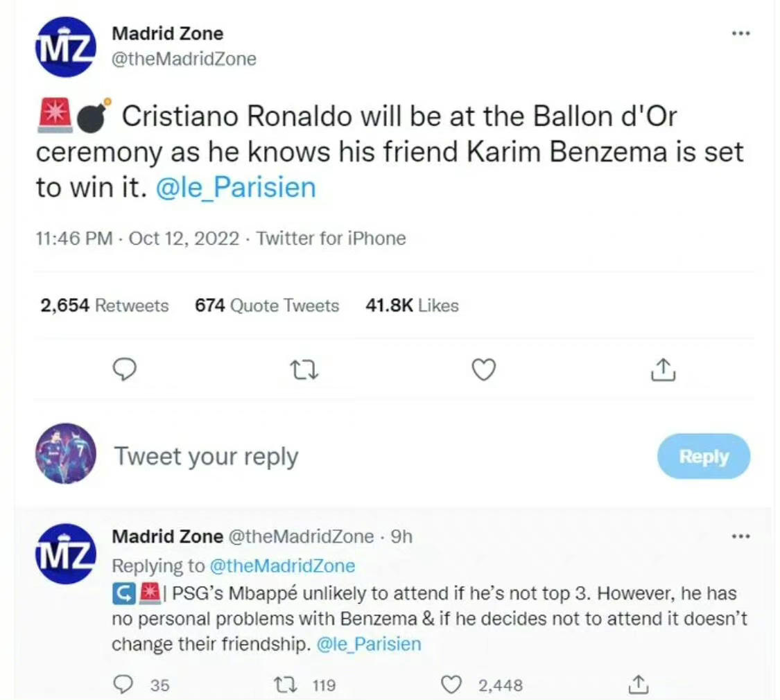Retweet the main Cristiano Ronaldo tweet
This screenshot has width=780, height=700.
click(x=304, y=370)
